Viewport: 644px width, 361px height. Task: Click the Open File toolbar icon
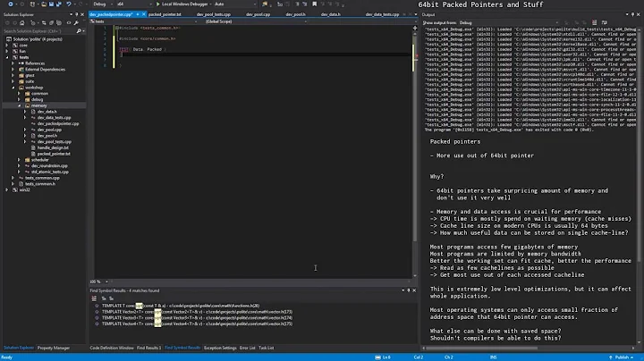[x=44, y=4]
